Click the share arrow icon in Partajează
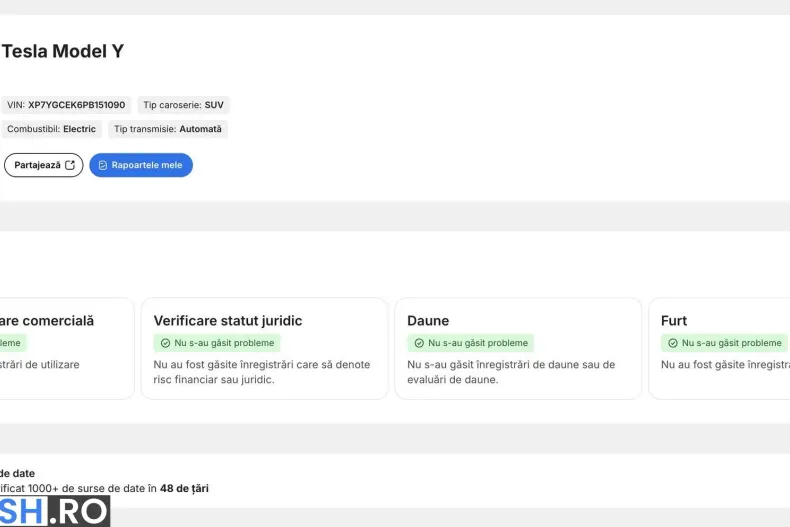 pyautogui.click(x=70, y=165)
